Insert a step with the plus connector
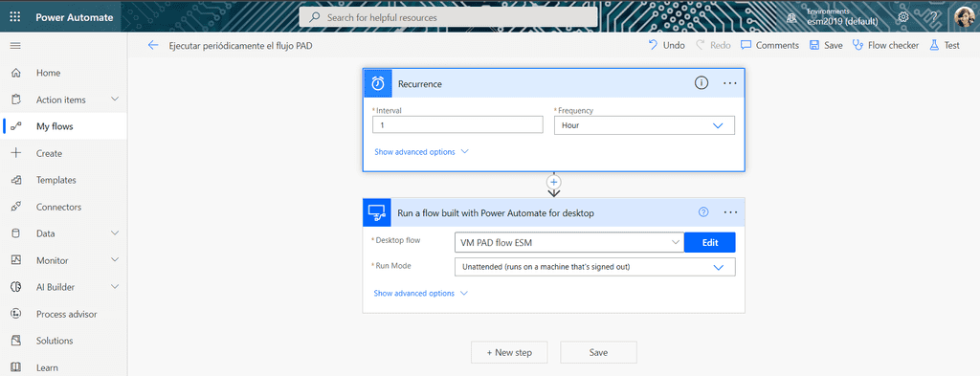This screenshot has width=980, height=376. click(554, 182)
